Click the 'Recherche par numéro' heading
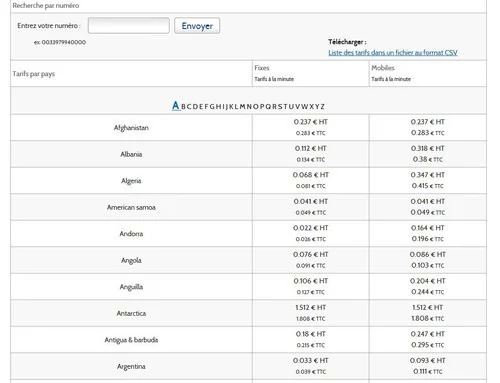This screenshot has width=500, height=383. pyautogui.click(x=46, y=6)
